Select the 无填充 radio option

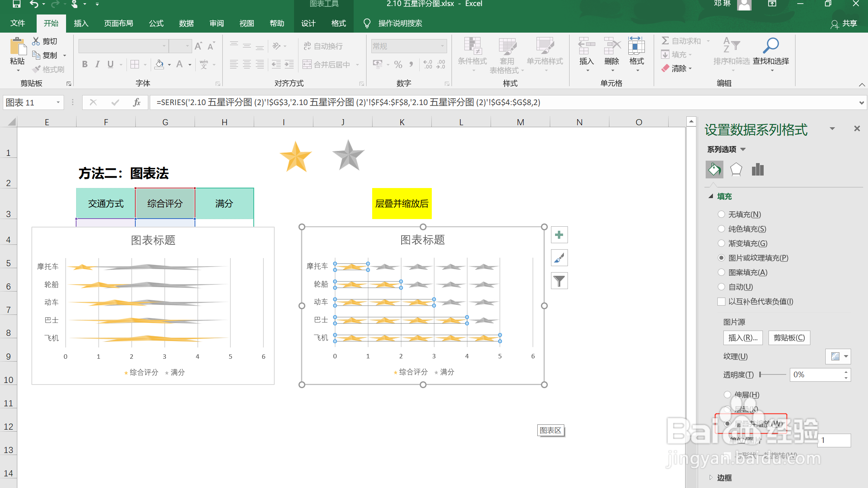pos(721,214)
